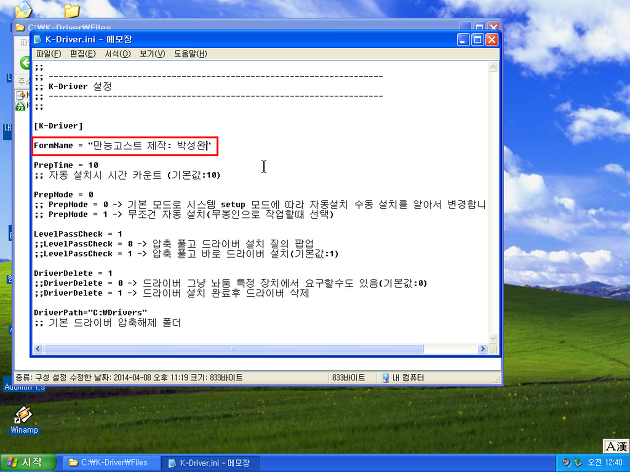The height and width of the screenshot is (472, 630).
Task: Click the Notepad icon in the K-Driver.ini title bar
Action: click(38, 39)
